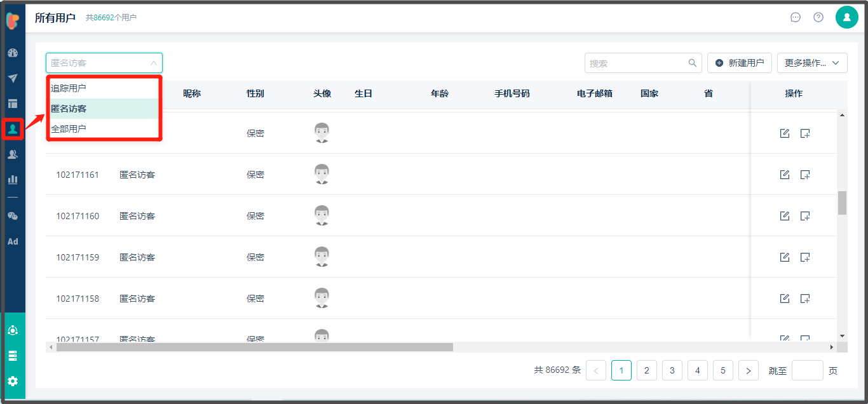This screenshot has width=868, height=404.
Task: Click the bar chart statistics icon
Action: coord(13,180)
